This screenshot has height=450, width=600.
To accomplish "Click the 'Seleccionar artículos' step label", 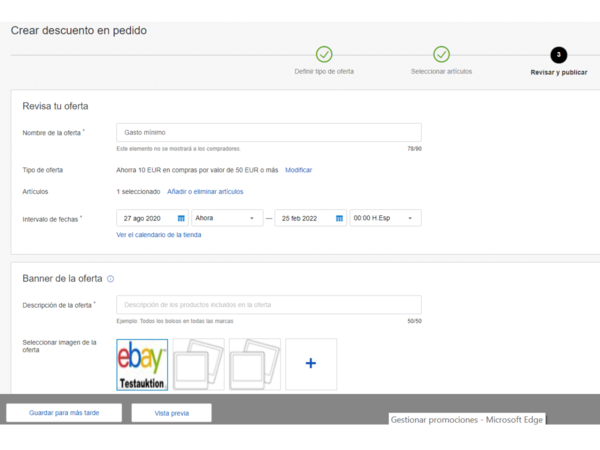I will [441, 72].
